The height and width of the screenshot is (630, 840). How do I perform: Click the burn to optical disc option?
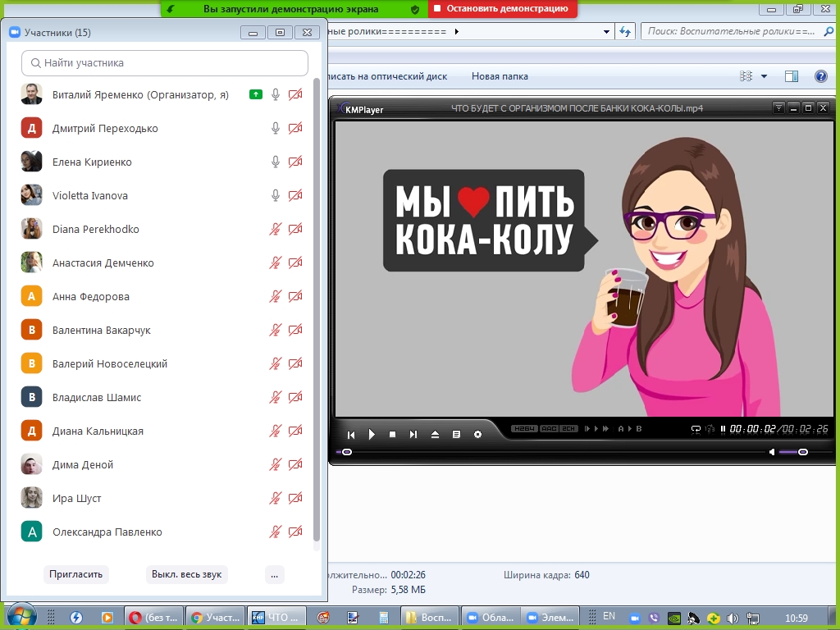click(x=387, y=76)
